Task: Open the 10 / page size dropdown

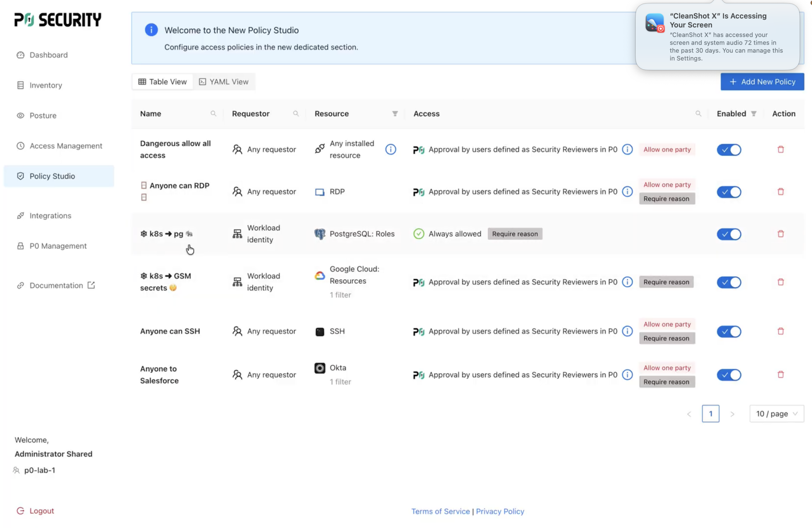Action: [776, 414]
